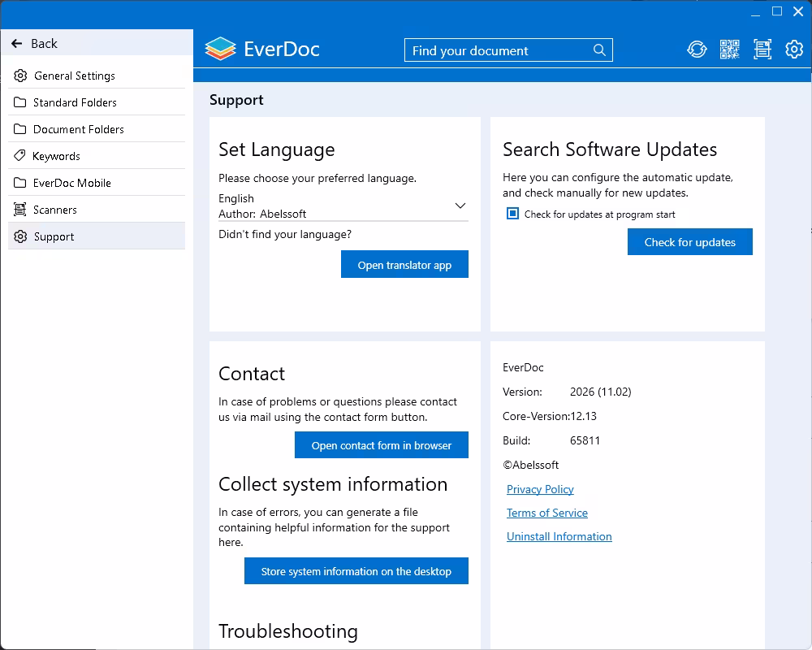Go back using the Back label

pos(44,44)
